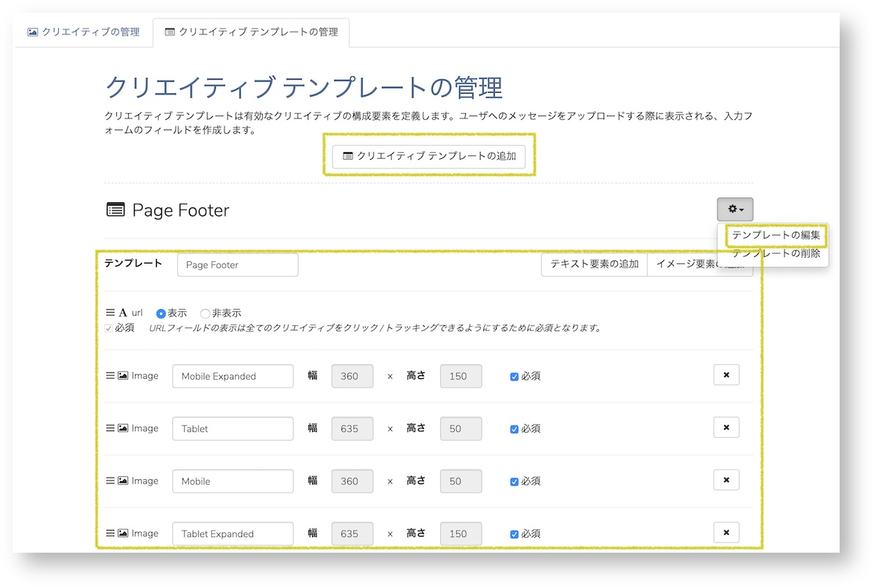
Task: Click the drag handle icon for Tablet row
Action: point(110,428)
